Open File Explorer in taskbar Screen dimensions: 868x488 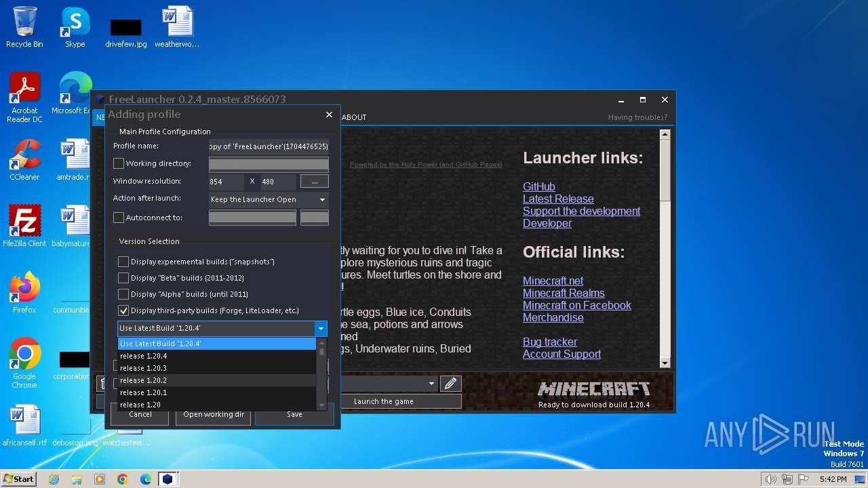tap(77, 479)
